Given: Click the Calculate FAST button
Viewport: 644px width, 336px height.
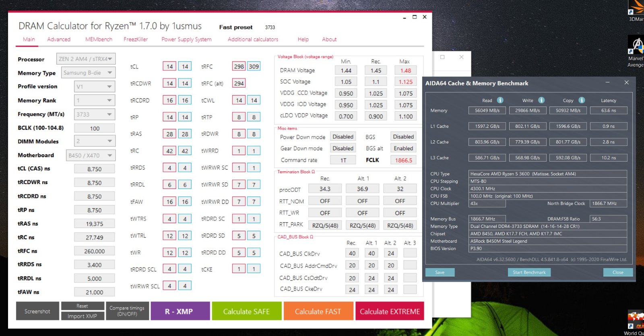Looking at the screenshot, I should (318, 311).
